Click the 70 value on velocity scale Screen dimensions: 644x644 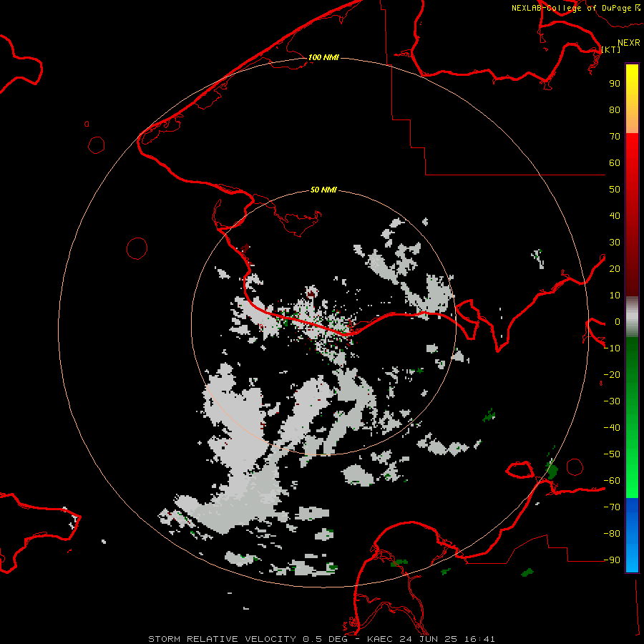[615, 137]
